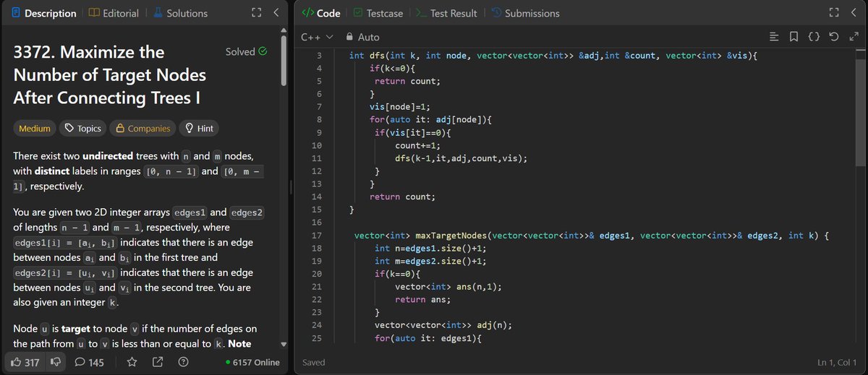Reset code with the undo arrow icon
Image resolution: width=868 pixels, height=375 pixels.
833,37
